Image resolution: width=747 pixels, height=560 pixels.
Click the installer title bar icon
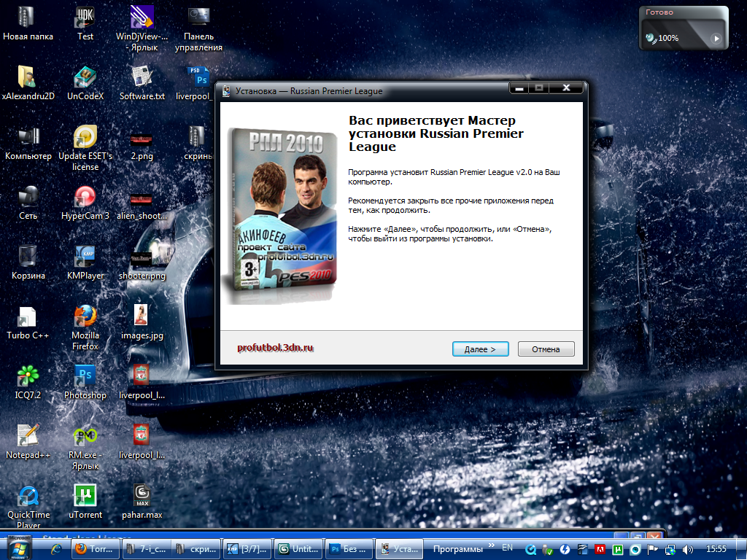[x=227, y=91]
